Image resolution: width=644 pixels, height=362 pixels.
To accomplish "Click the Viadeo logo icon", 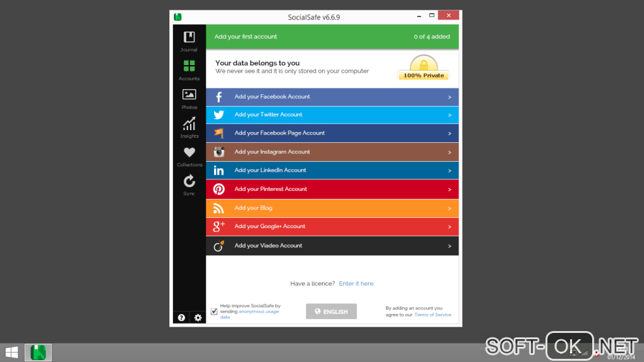I will (x=219, y=246).
